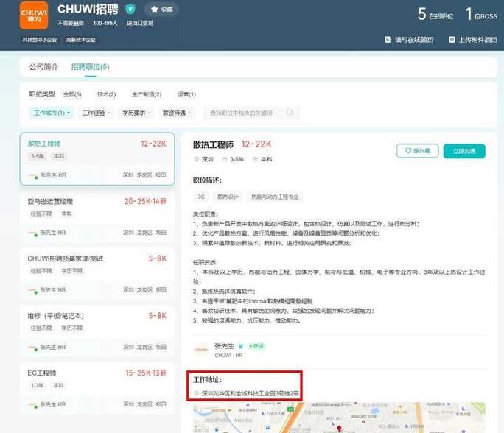Filter job type by 技术(2)

click(106, 94)
